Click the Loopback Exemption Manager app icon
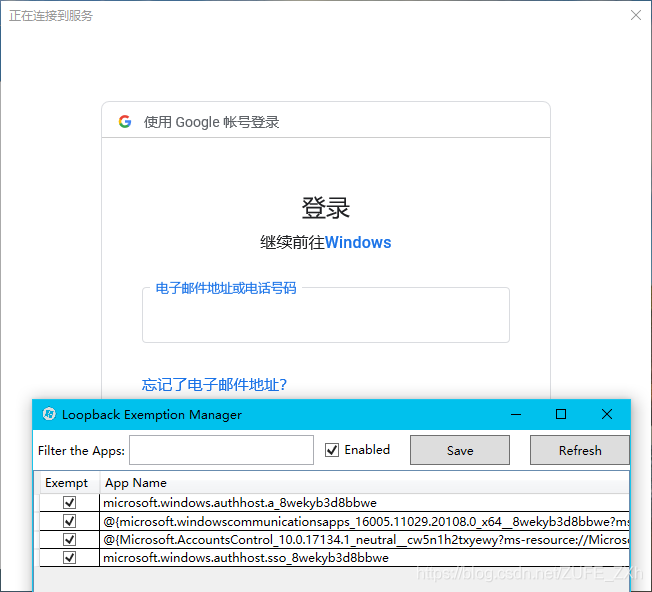The image size is (652, 592). (x=49, y=414)
